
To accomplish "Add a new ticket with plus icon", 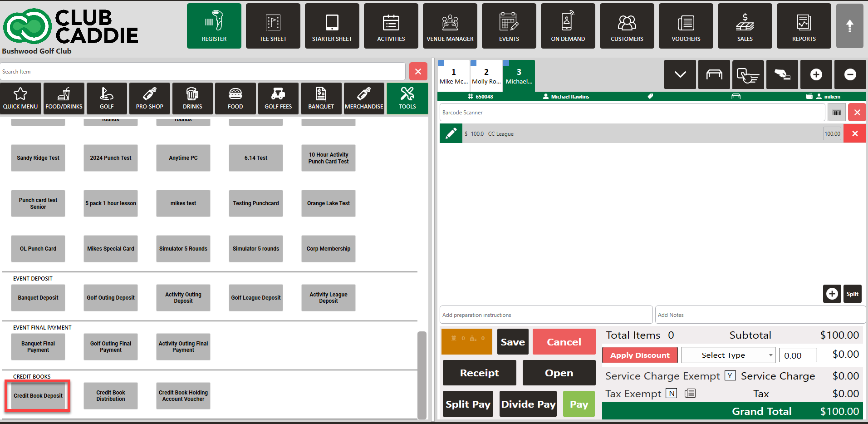I will 816,74.
